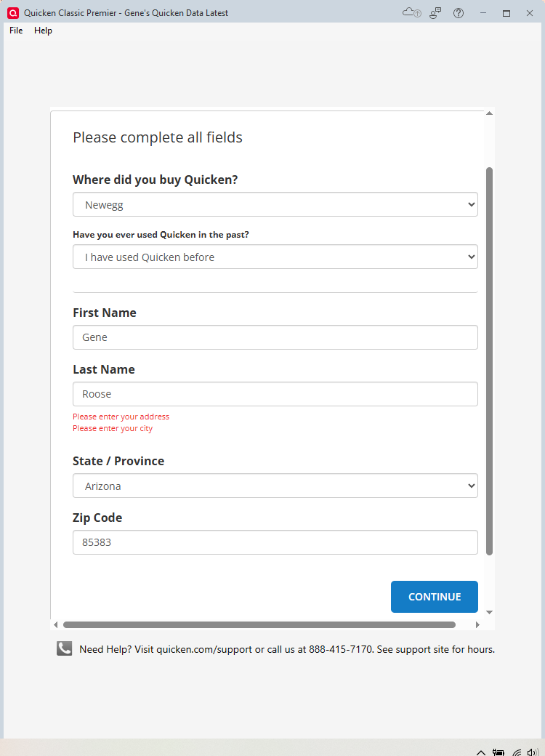Click the system tray show hidden icons arrow
This screenshot has height=756, width=545.
pos(480,752)
